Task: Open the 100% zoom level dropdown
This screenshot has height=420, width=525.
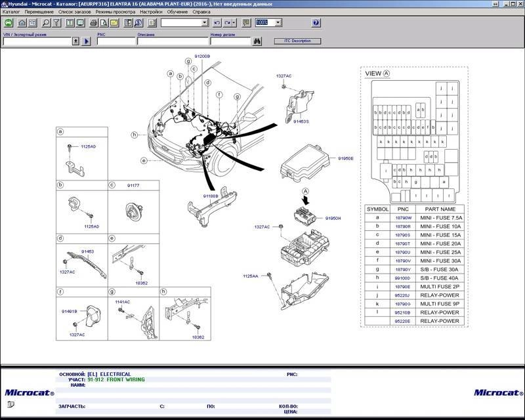Action: 278,23
